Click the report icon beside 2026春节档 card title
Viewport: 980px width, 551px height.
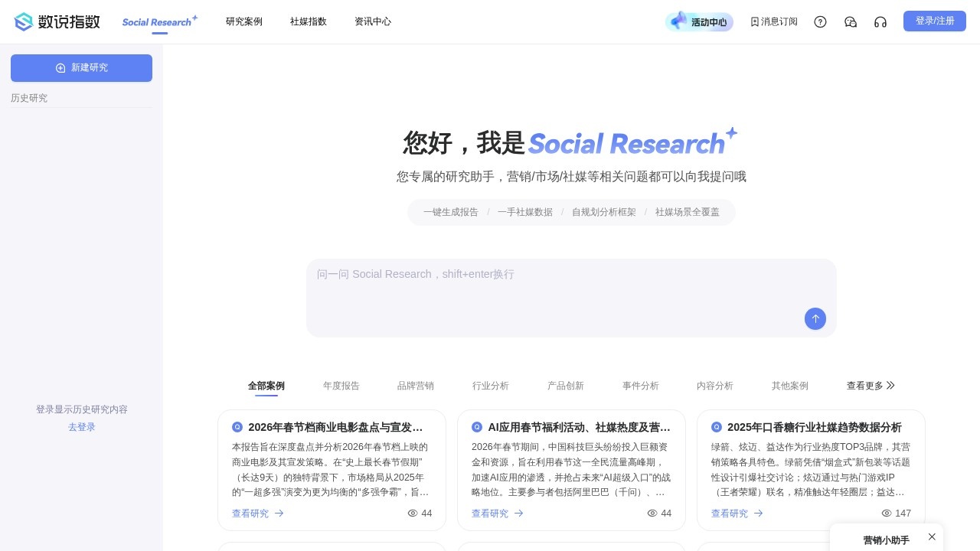237,427
